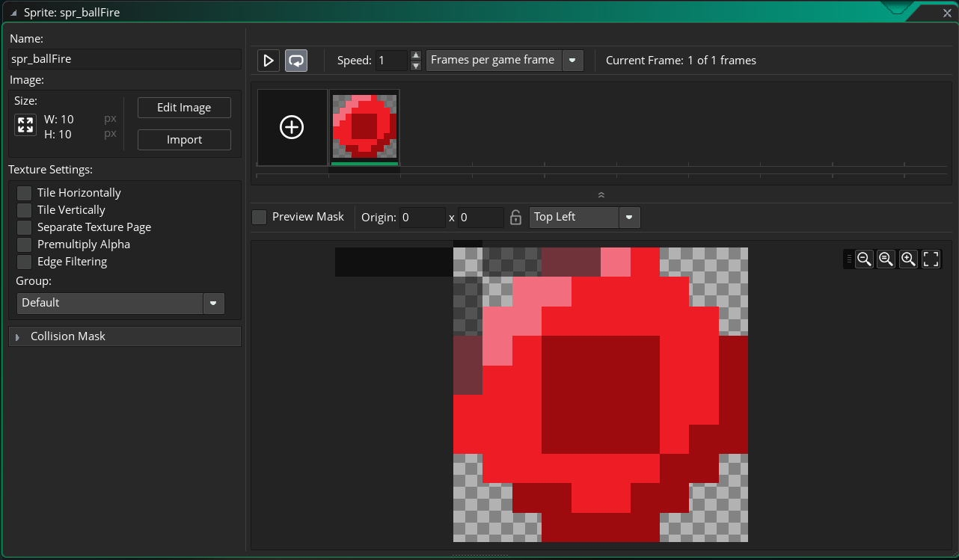Collapse the sprite window title triangle
The height and width of the screenshot is (560, 959).
(x=13, y=13)
